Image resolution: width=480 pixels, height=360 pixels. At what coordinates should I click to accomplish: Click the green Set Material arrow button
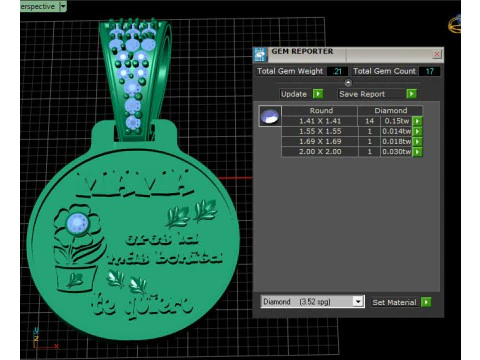click(426, 302)
